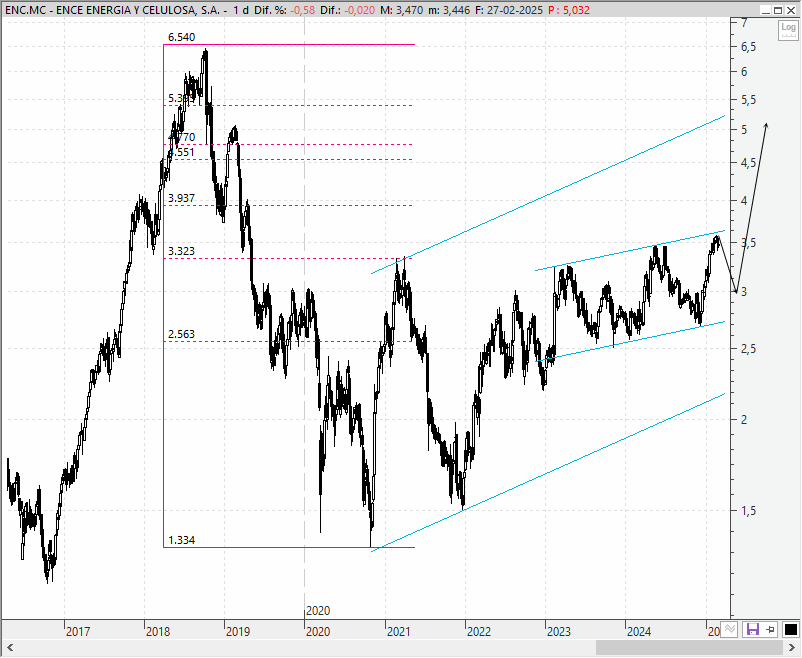Close the ENC.MC chart window
This screenshot has width=802, height=658.
pyautogui.click(x=791, y=10)
